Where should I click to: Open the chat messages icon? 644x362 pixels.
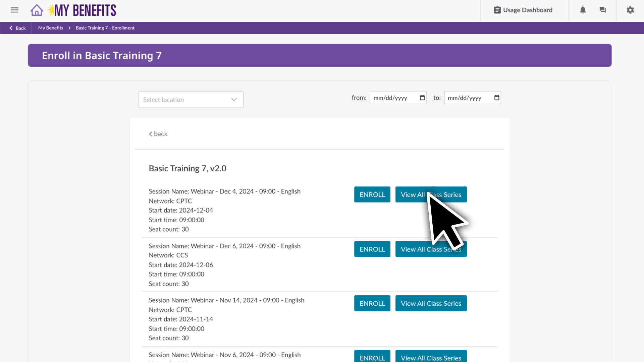(x=603, y=10)
